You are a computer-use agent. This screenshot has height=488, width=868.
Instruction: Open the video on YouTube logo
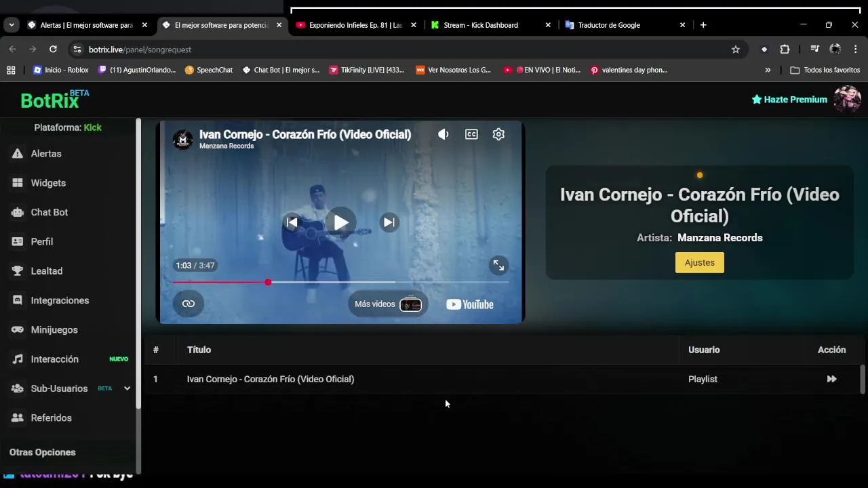tap(470, 304)
